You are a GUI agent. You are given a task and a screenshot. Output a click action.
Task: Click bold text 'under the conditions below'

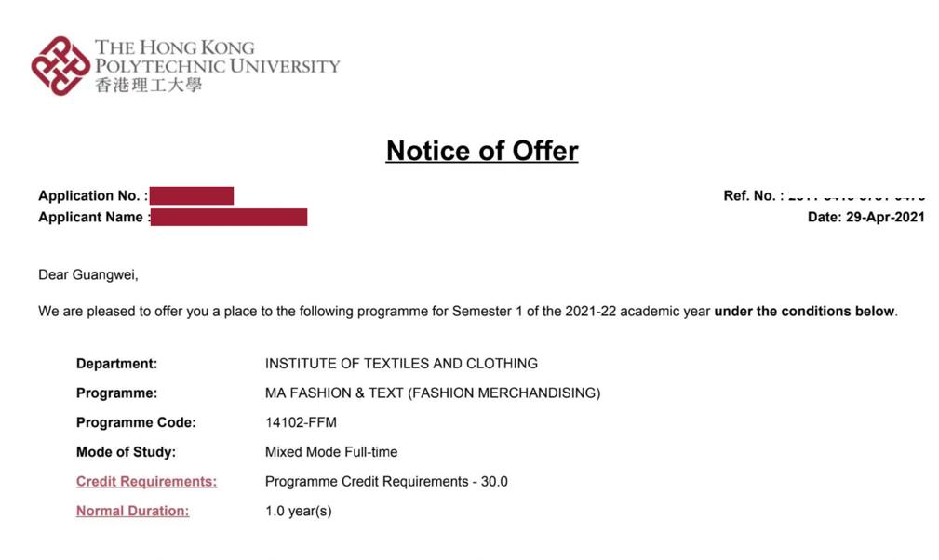pos(804,312)
